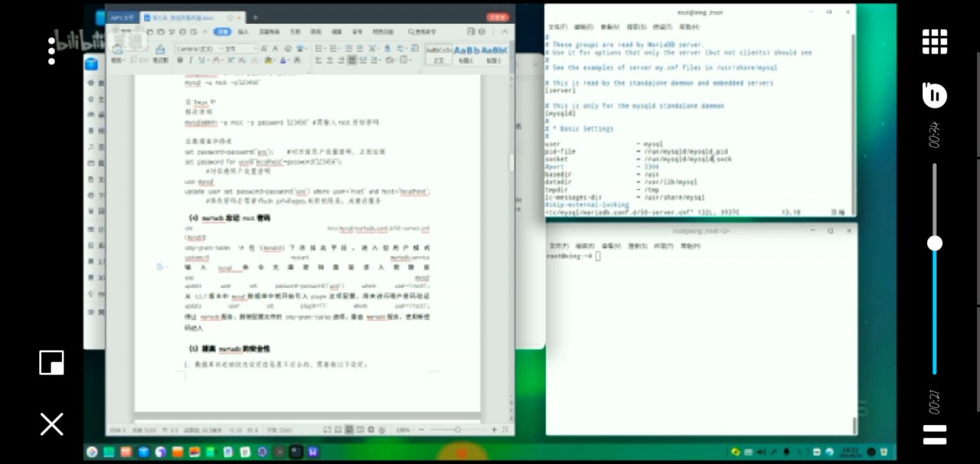980x464 pixels.
Task: Click the Bold formatting icon
Action: [181, 60]
